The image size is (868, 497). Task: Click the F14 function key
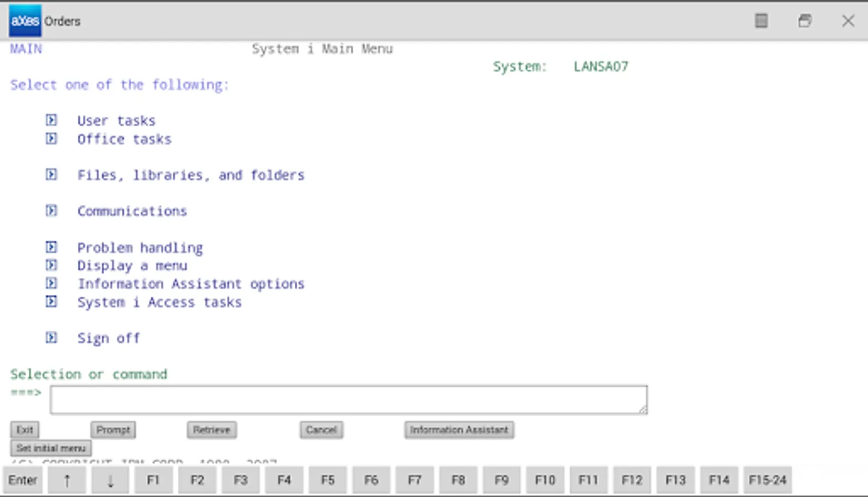(x=719, y=480)
